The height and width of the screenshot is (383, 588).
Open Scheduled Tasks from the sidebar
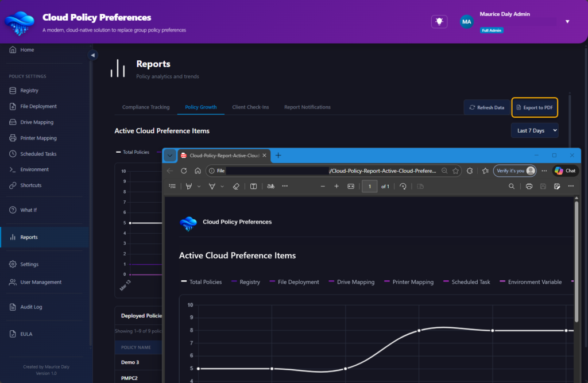[x=38, y=154]
